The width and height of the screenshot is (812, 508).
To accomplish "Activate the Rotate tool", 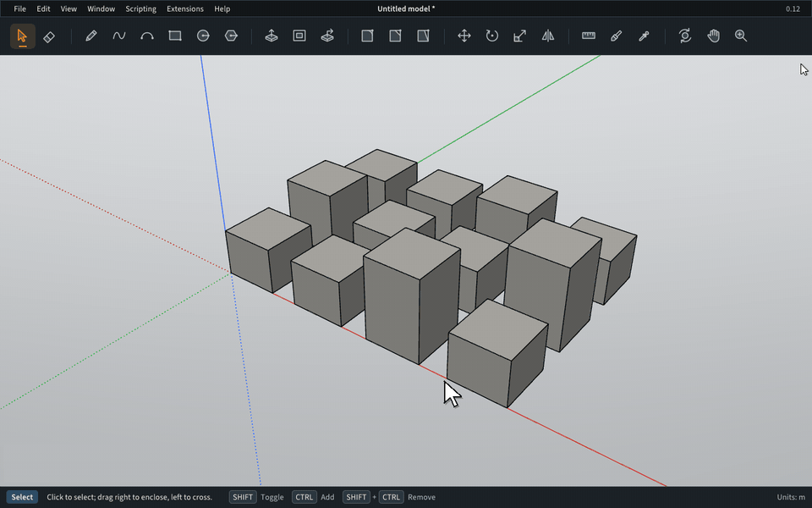I will [x=492, y=36].
